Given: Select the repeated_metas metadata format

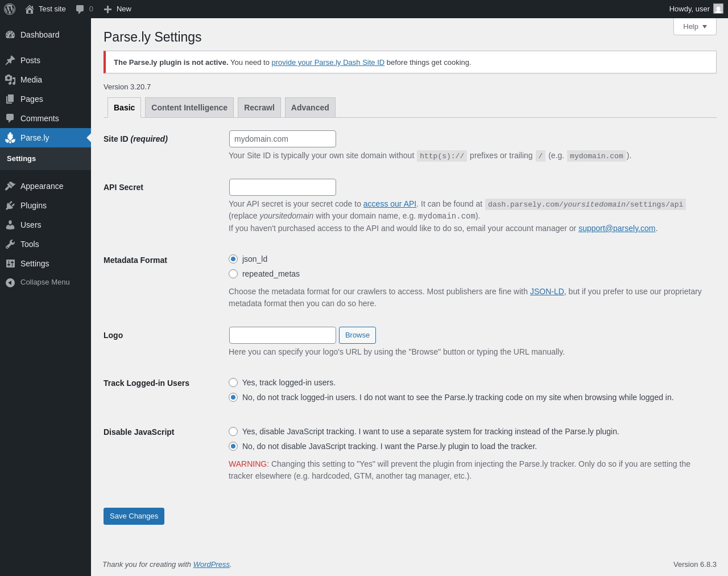Looking at the screenshot, I should pyautogui.click(x=233, y=274).
